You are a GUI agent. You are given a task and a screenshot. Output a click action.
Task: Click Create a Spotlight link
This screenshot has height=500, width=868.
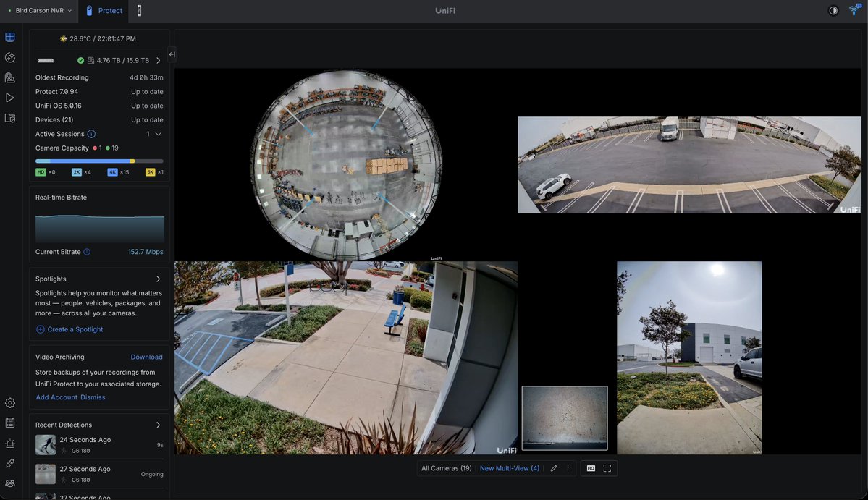[69, 329]
